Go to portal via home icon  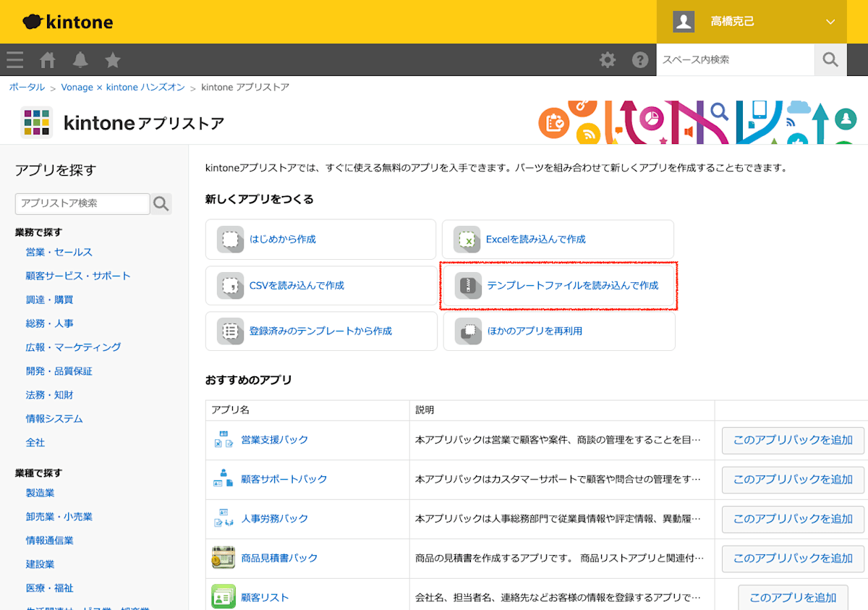point(48,59)
